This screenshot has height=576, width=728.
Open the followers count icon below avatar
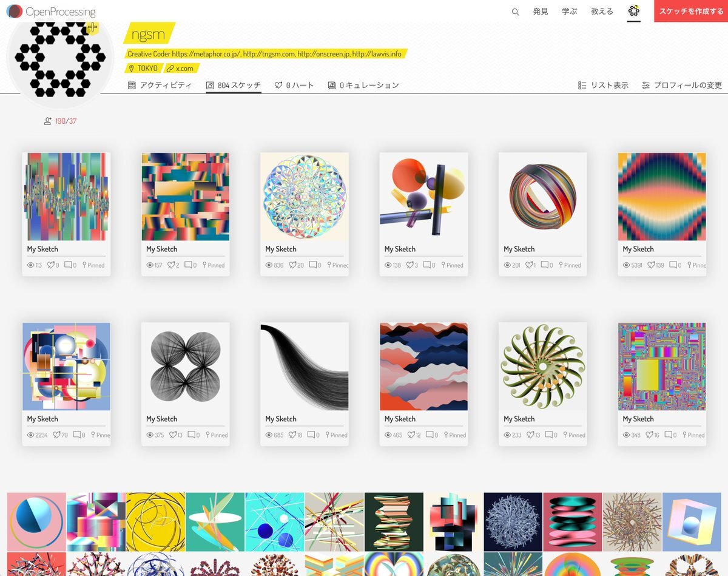[47, 121]
